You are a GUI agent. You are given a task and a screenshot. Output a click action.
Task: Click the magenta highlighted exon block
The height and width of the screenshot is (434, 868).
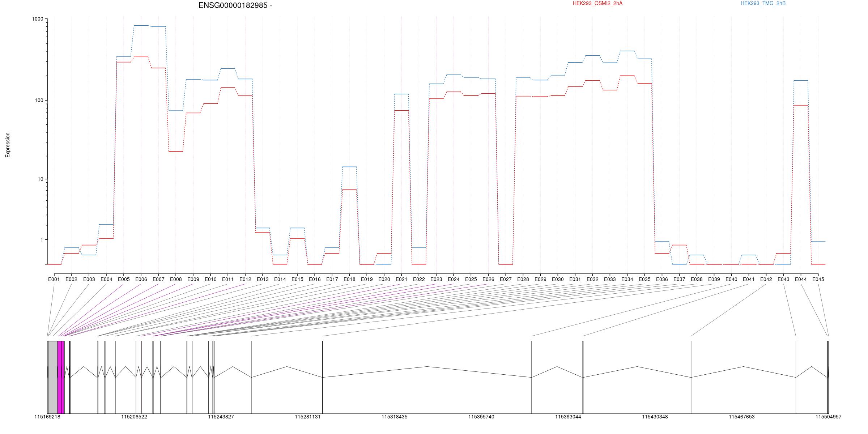pos(61,377)
